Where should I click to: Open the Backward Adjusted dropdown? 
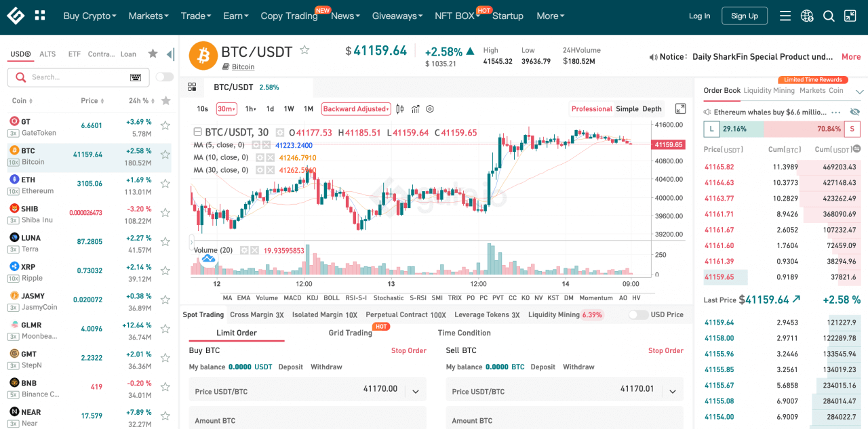coord(357,108)
